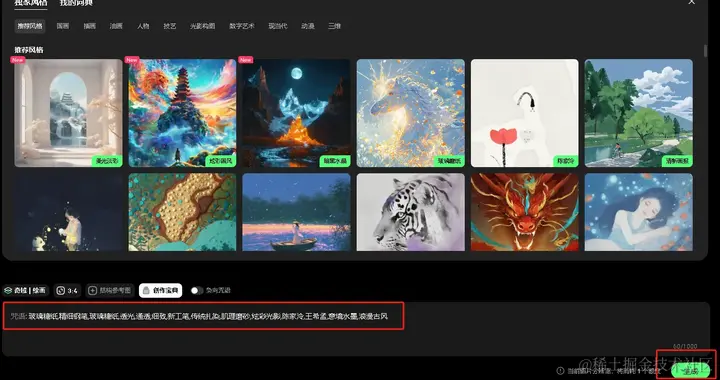Select the 国画 style category
The height and width of the screenshot is (380, 720).
(x=63, y=26)
